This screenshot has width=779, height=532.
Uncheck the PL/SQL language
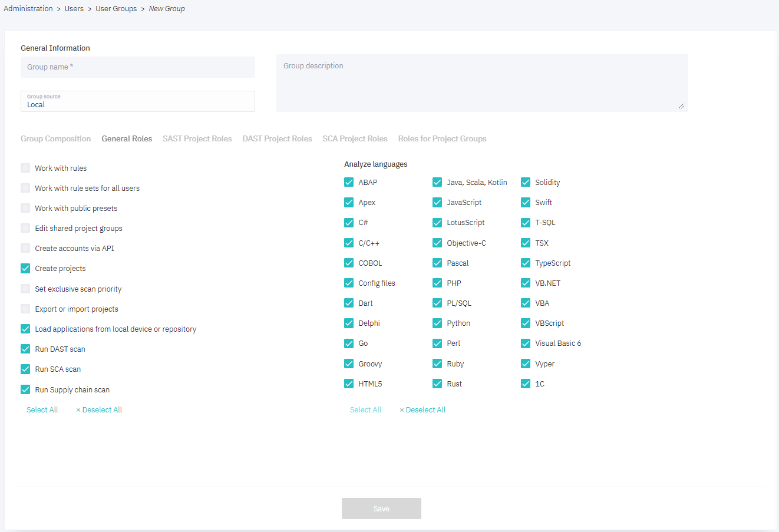pos(437,303)
